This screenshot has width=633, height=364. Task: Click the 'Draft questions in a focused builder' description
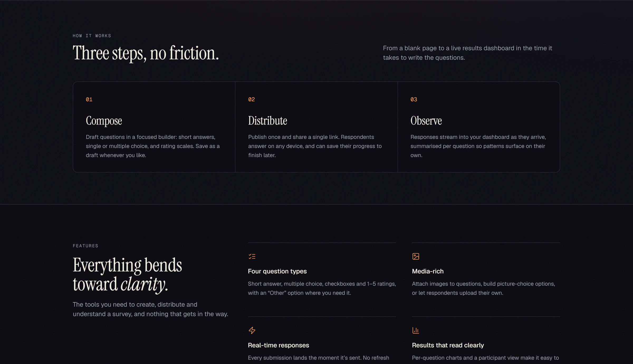[x=153, y=146]
